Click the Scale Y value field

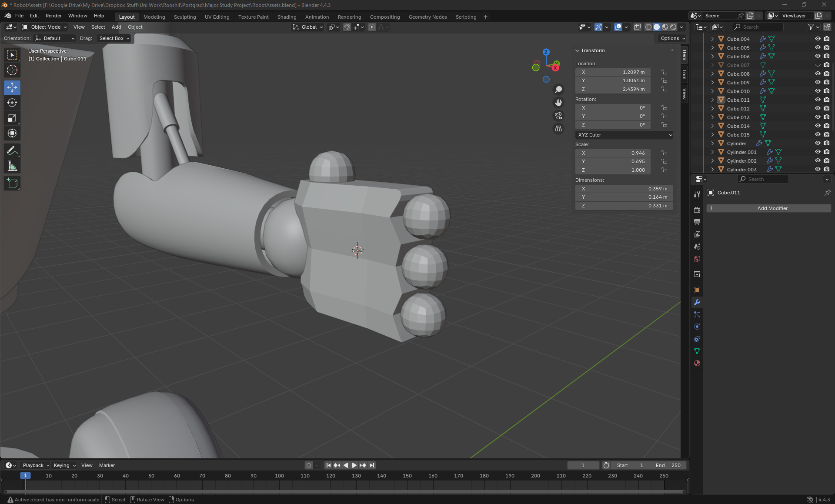[x=613, y=161]
